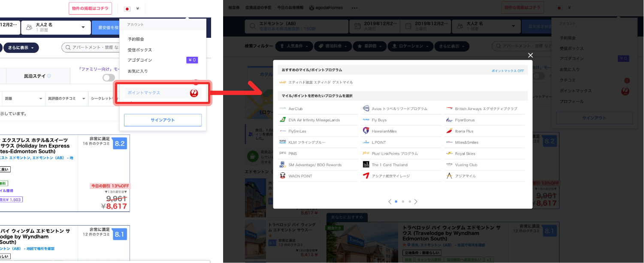Click the Iberia Plus logo

(449, 131)
